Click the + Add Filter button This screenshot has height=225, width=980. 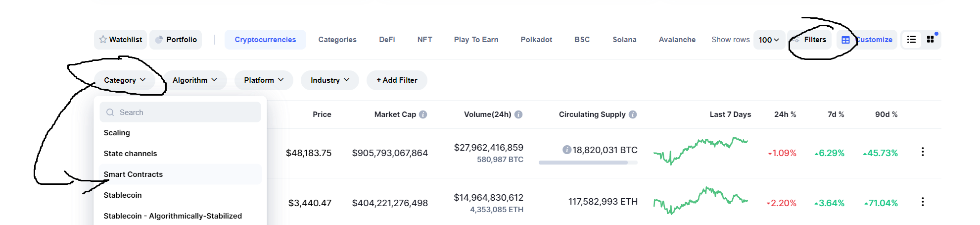pos(397,80)
